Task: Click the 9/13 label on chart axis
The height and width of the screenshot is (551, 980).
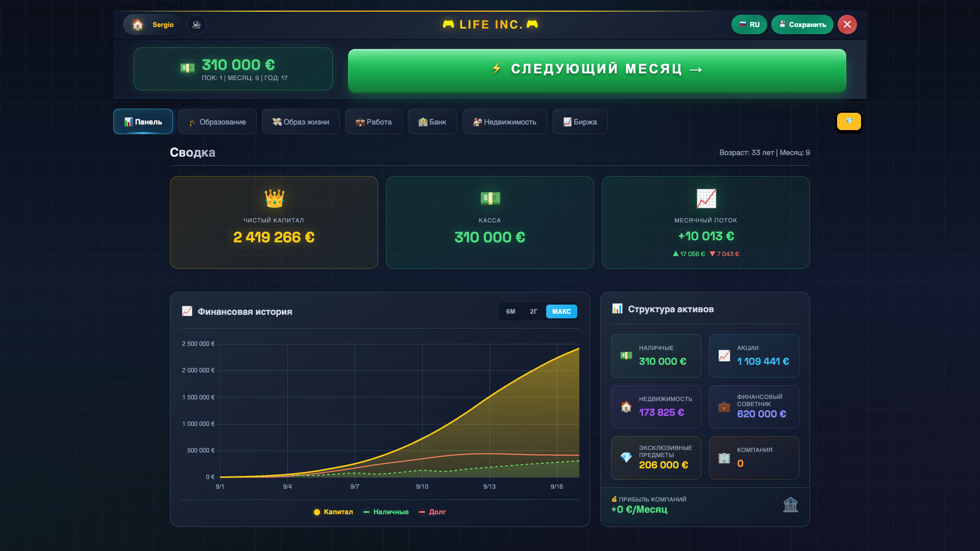Action: click(x=489, y=487)
